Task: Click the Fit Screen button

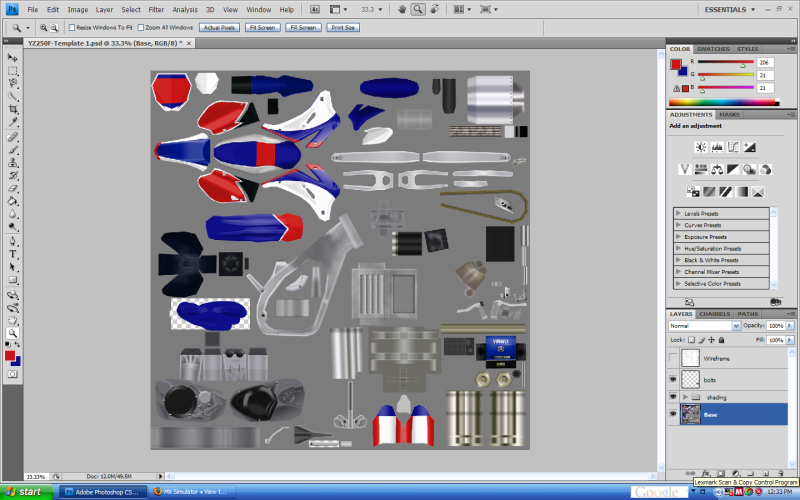Action: point(262,28)
